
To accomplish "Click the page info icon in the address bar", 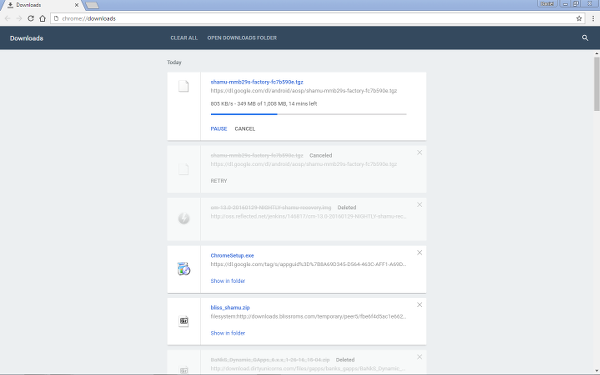I will pyautogui.click(x=56, y=18).
